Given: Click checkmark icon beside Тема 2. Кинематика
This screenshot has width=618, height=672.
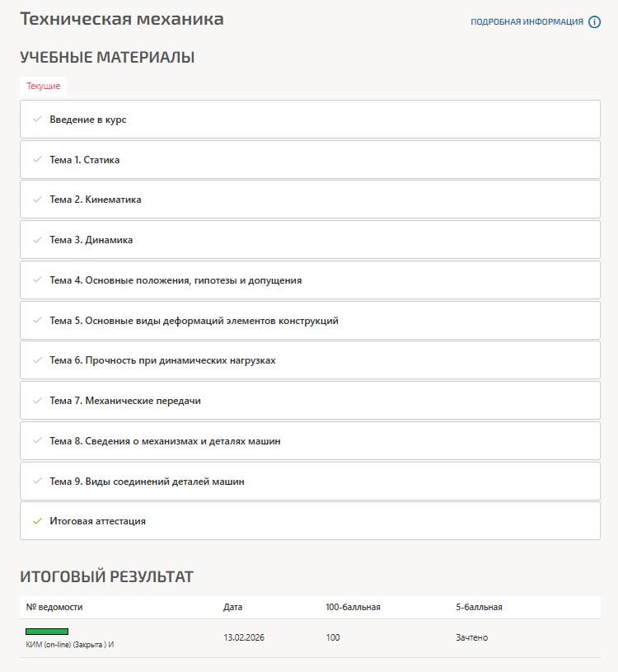Looking at the screenshot, I should pyautogui.click(x=37, y=200).
